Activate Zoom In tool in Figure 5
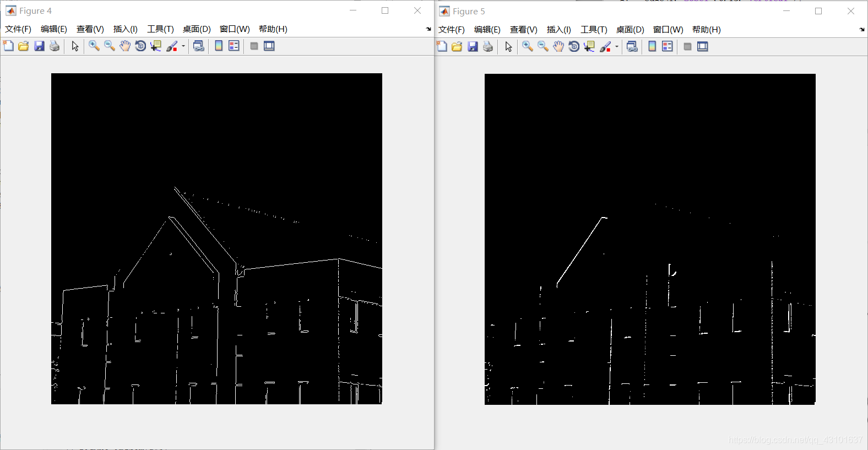This screenshot has width=868, height=450. click(528, 46)
